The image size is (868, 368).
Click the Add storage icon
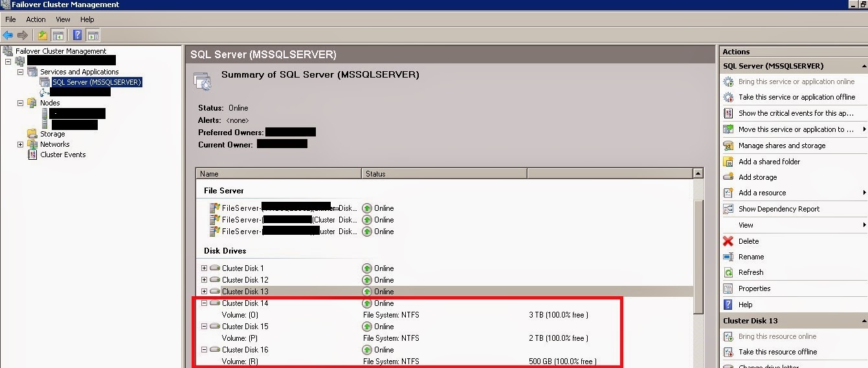click(728, 177)
